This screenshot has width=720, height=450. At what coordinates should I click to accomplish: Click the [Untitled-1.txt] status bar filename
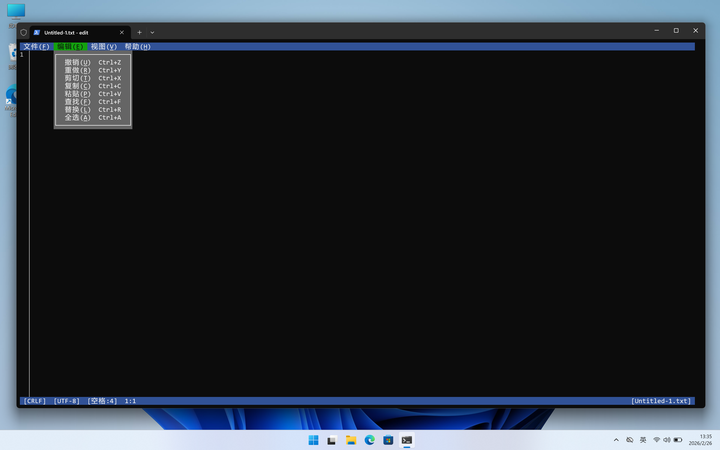pos(661,401)
